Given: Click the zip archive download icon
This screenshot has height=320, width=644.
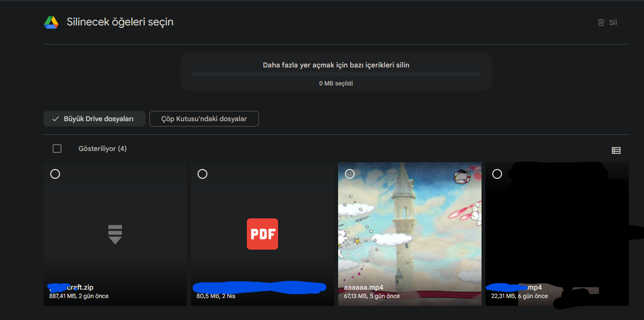Looking at the screenshot, I should pos(115,235).
